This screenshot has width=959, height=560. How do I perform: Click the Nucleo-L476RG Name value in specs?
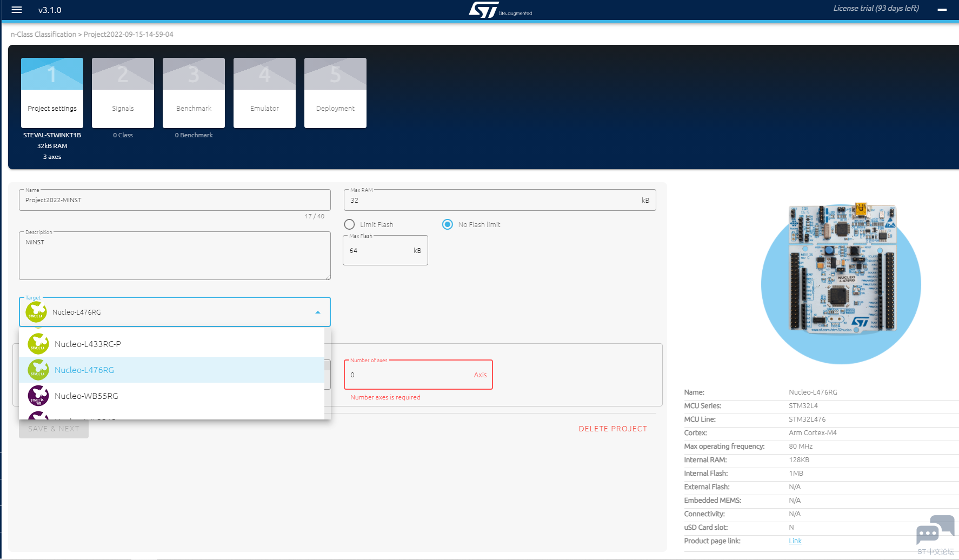813,392
